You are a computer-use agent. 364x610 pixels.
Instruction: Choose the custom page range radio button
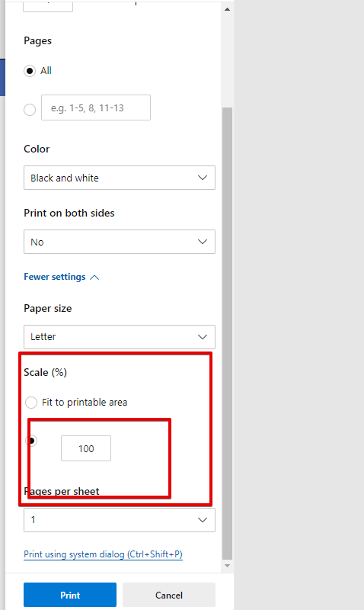pyautogui.click(x=30, y=110)
